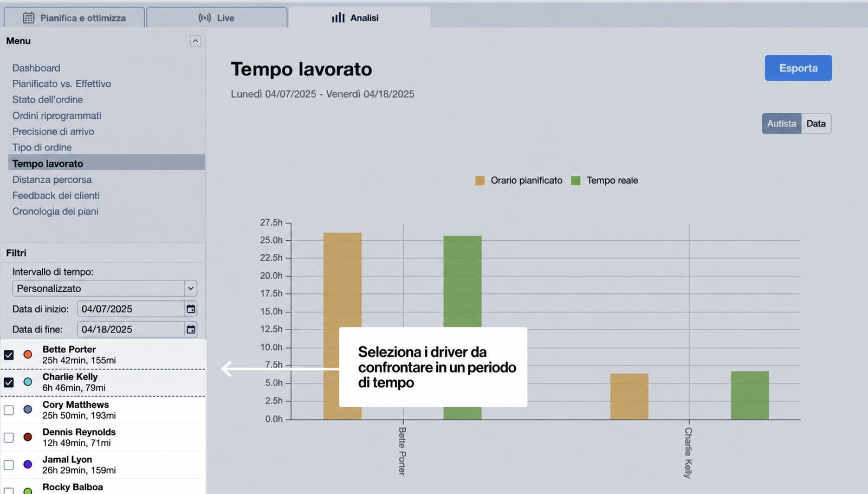The height and width of the screenshot is (494, 868).
Task: Click Jamal Lyon's purple driver dot
Action: (28, 465)
